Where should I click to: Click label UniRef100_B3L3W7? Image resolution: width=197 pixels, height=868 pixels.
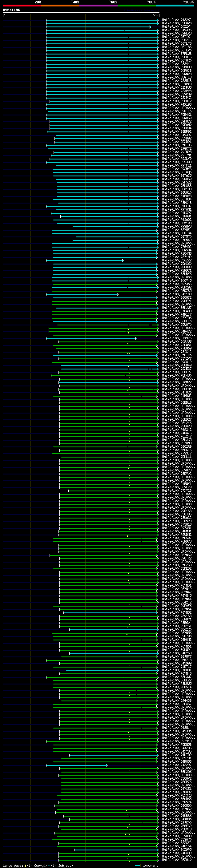[176, 677]
